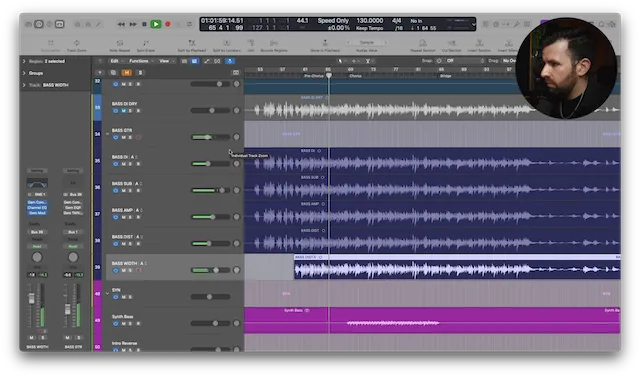Click the Flex show/hide icon

coord(217,61)
